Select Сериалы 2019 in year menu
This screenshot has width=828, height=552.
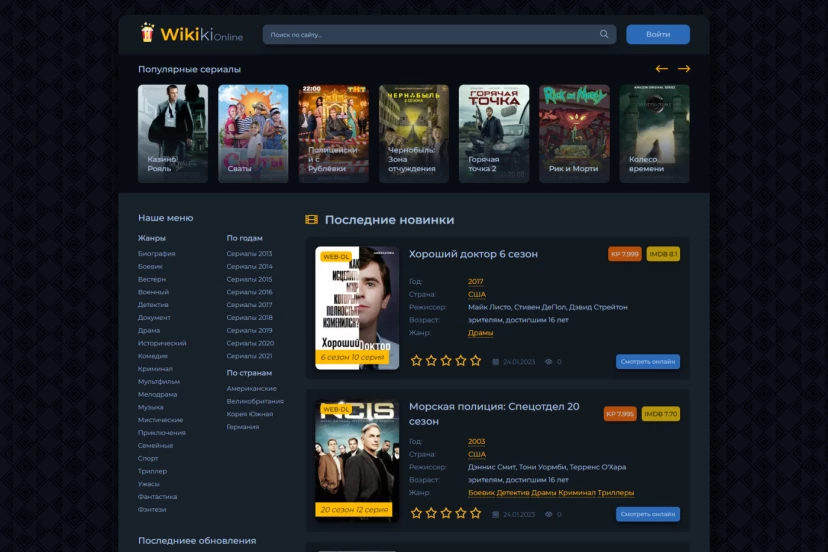tap(249, 330)
